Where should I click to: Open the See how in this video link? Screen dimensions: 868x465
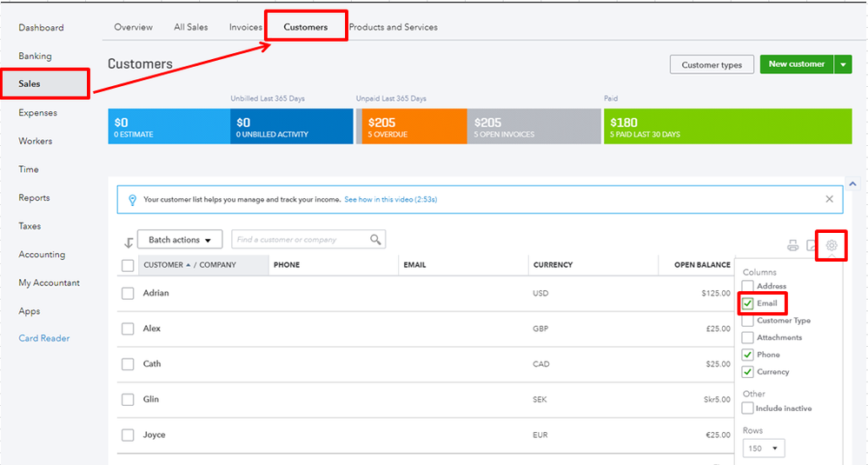click(x=390, y=199)
